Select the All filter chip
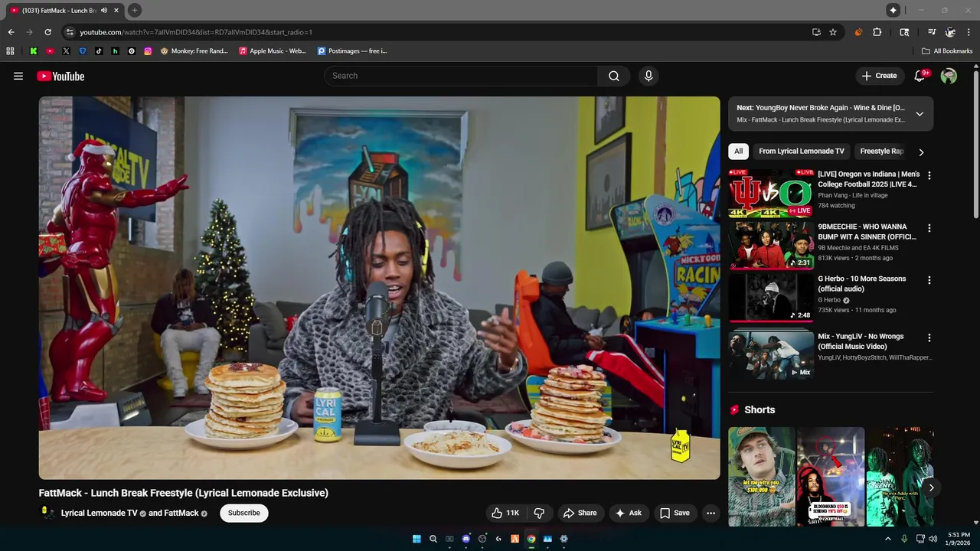Viewport: 980px width, 551px height. pyautogui.click(x=738, y=152)
